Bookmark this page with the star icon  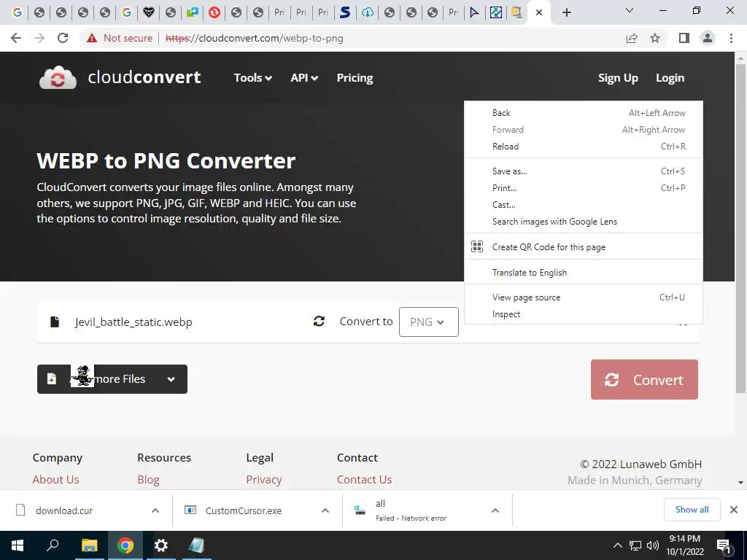click(655, 38)
